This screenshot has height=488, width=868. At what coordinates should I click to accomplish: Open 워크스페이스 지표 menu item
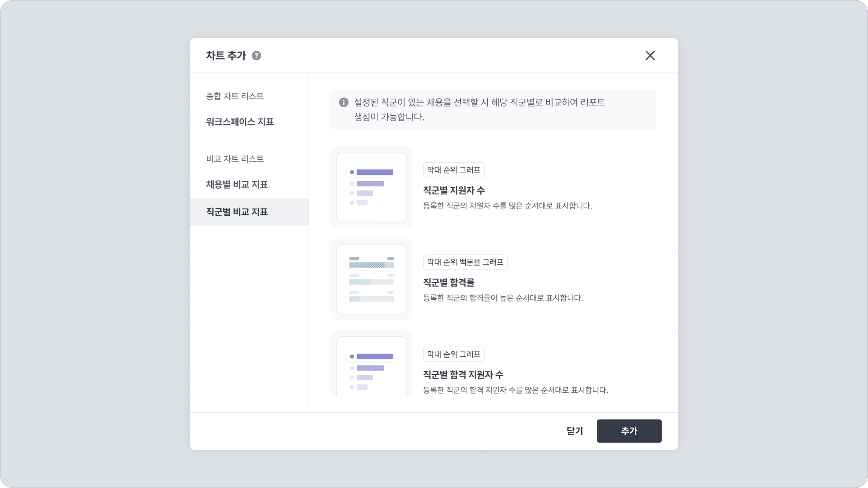[x=240, y=122]
